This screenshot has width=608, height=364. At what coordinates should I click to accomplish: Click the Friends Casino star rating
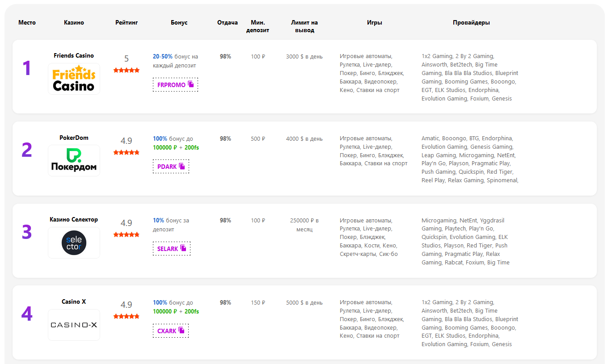coord(127,70)
